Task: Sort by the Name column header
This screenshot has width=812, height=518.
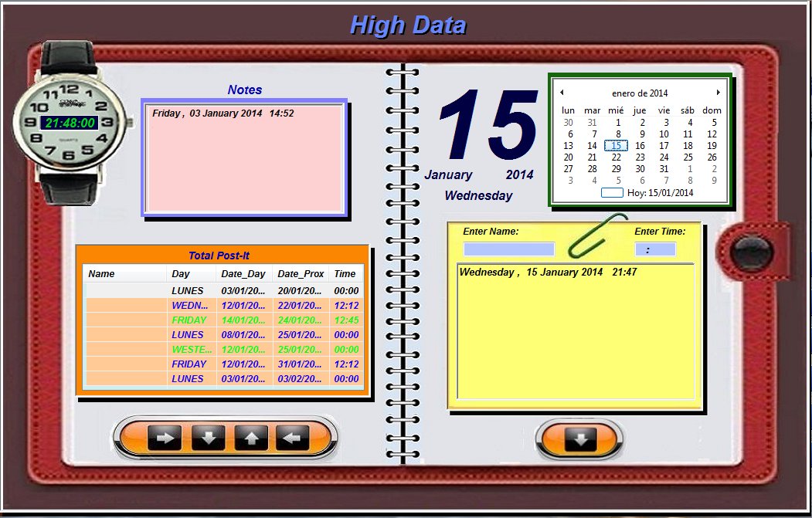Action: pos(103,273)
